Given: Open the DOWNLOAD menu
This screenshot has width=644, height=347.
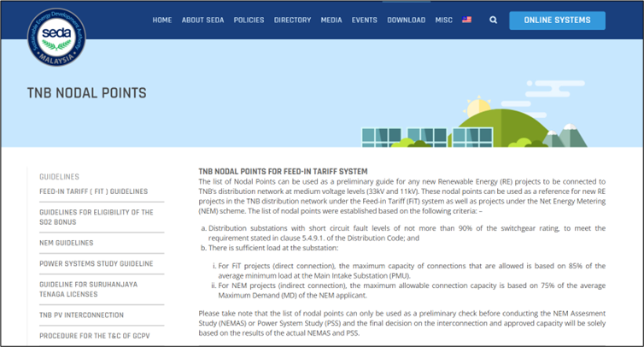Looking at the screenshot, I should [x=407, y=20].
